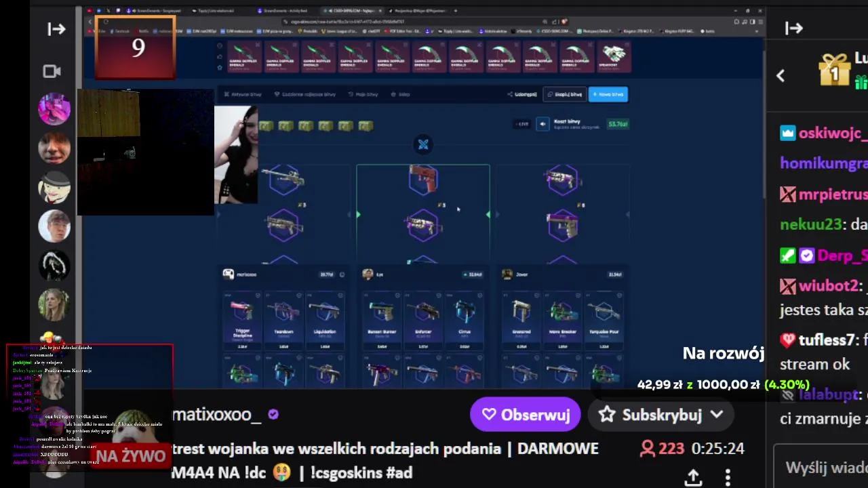This screenshot has width=868, height=488.
Task: Click the stream uptime 0:25:24
Action: point(717,449)
